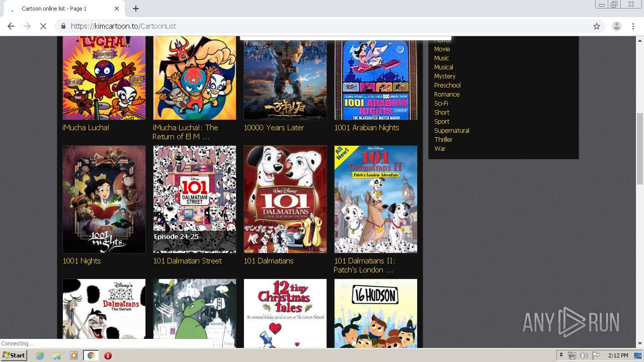Open the Sport genre link
644x362 pixels.
442,121
